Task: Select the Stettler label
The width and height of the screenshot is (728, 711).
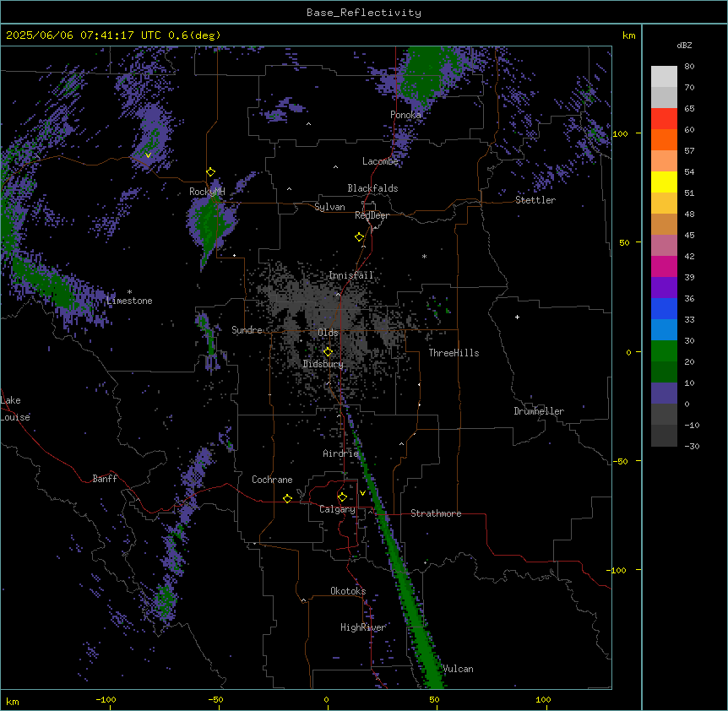Action: [535, 200]
